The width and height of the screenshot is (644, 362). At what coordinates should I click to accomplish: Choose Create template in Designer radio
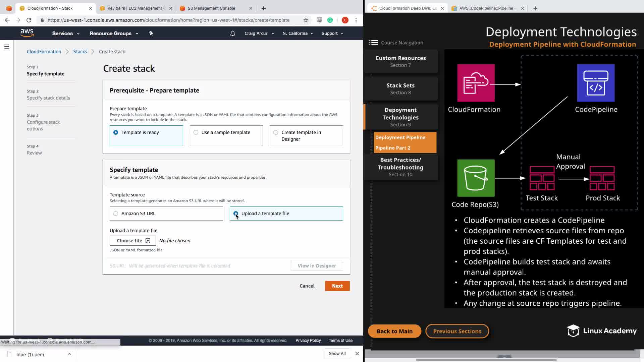click(x=276, y=132)
